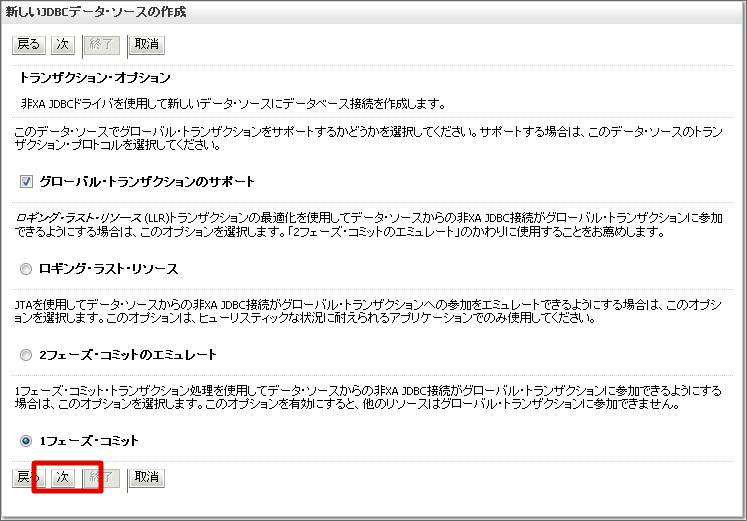Click the 1フェーズ・コミット label text

coord(89,441)
